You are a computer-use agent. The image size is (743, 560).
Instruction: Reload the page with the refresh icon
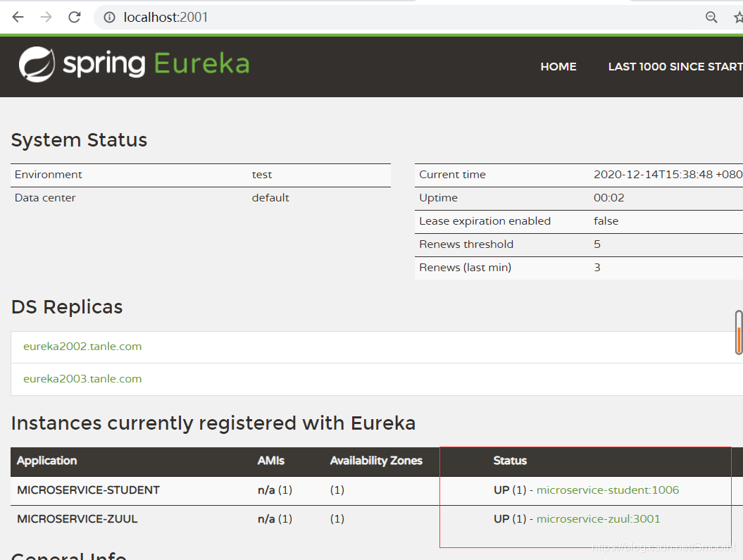pos(75,18)
